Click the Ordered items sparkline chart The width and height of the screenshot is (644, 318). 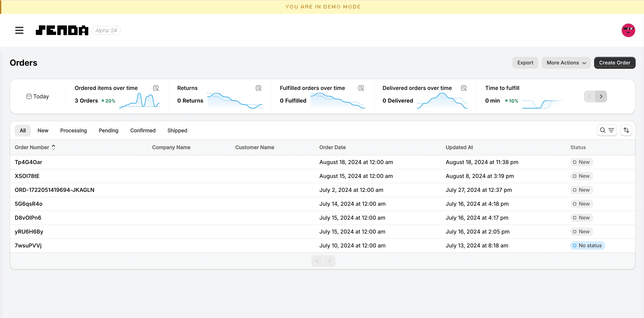coord(139,100)
